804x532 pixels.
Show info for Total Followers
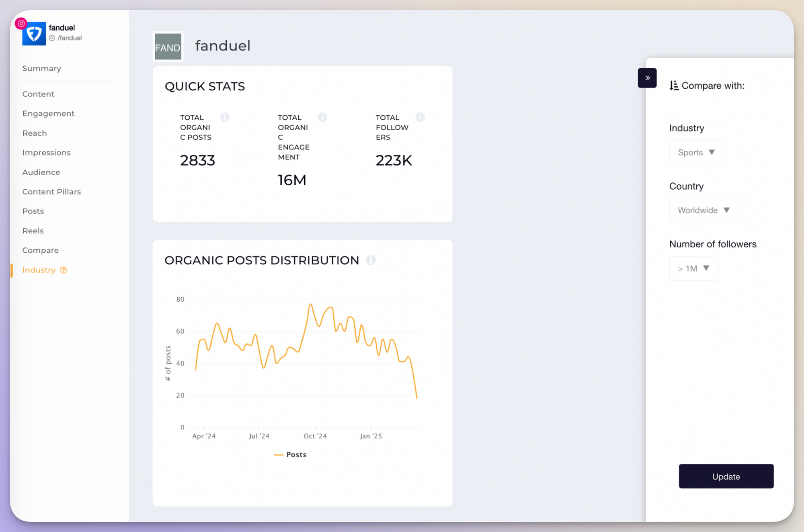point(420,117)
